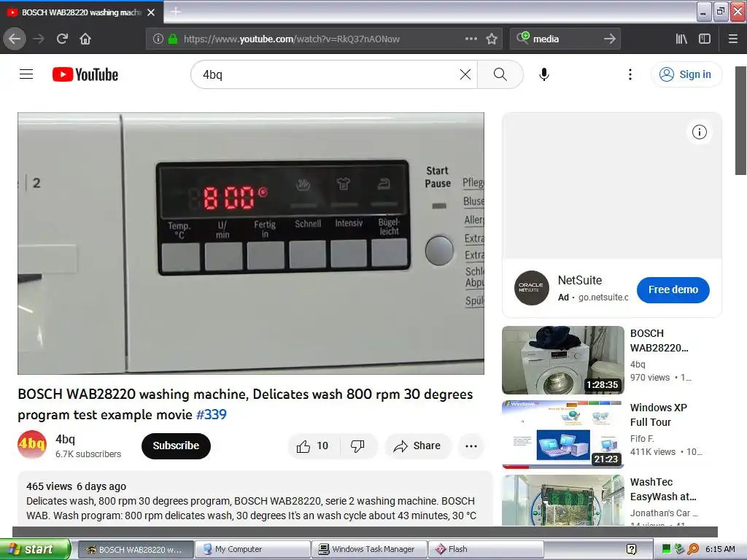This screenshot has height=560, width=747.
Task: Open the browser home page icon
Action: point(85,39)
